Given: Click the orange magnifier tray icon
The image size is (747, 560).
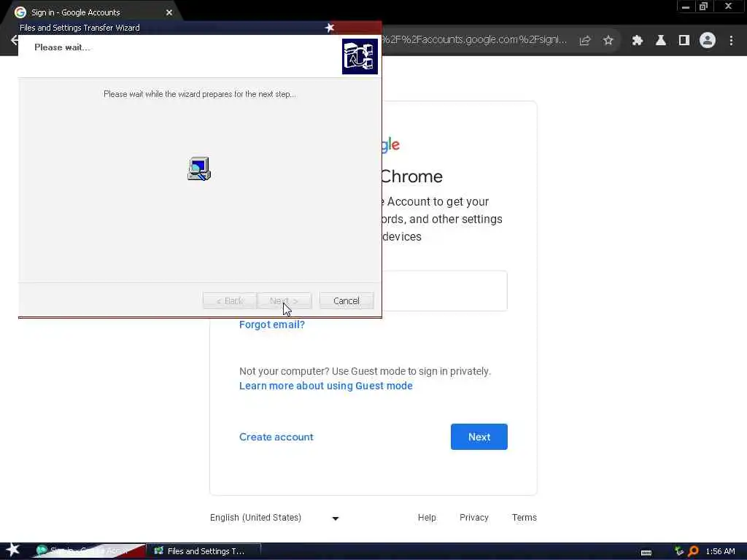Looking at the screenshot, I should [693, 551].
